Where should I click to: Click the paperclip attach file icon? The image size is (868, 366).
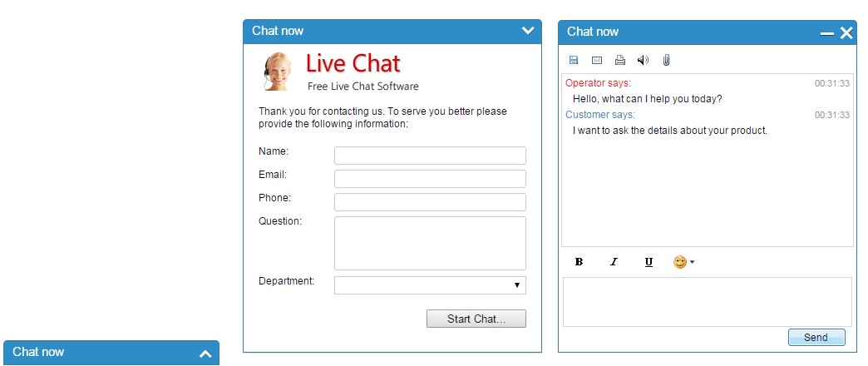[666, 60]
